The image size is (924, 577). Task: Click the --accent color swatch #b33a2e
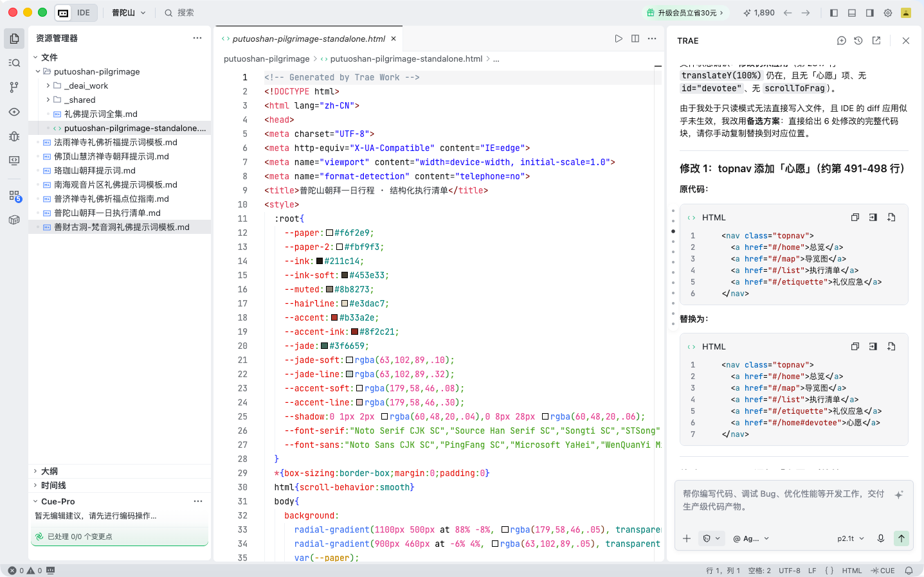(334, 317)
